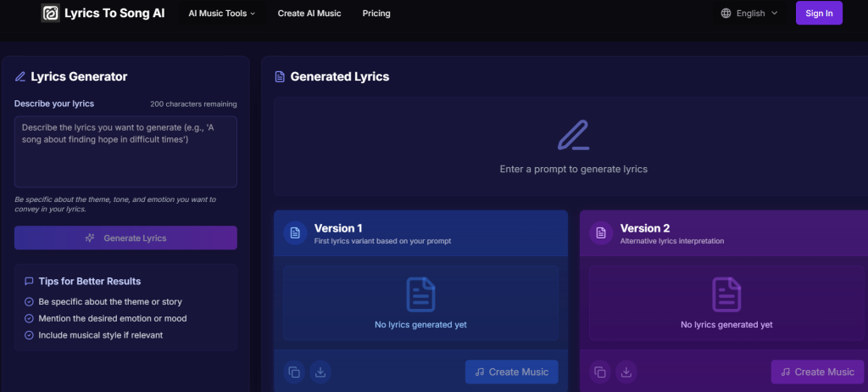Click the Lyrics To Song AI logo icon
The image size is (868, 392).
click(51, 14)
